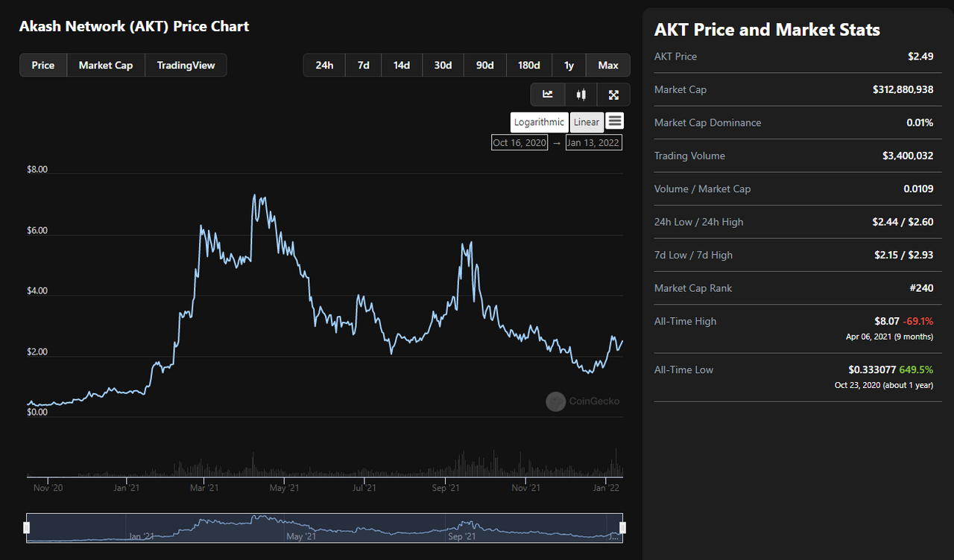Open chart hamburger menu
954x560 pixels.
coord(614,121)
